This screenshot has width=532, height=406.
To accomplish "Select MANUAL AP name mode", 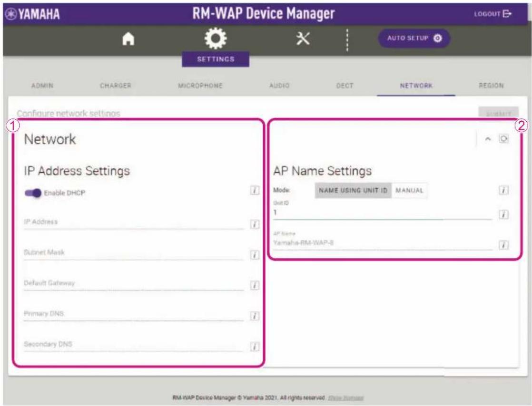I will 410,191.
